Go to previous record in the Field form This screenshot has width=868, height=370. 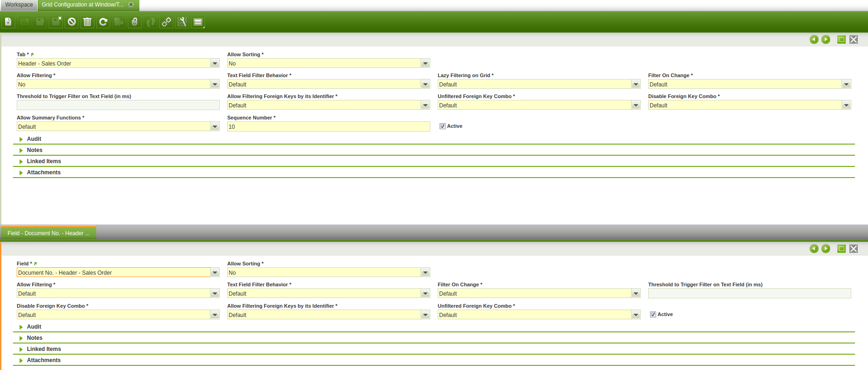814,249
